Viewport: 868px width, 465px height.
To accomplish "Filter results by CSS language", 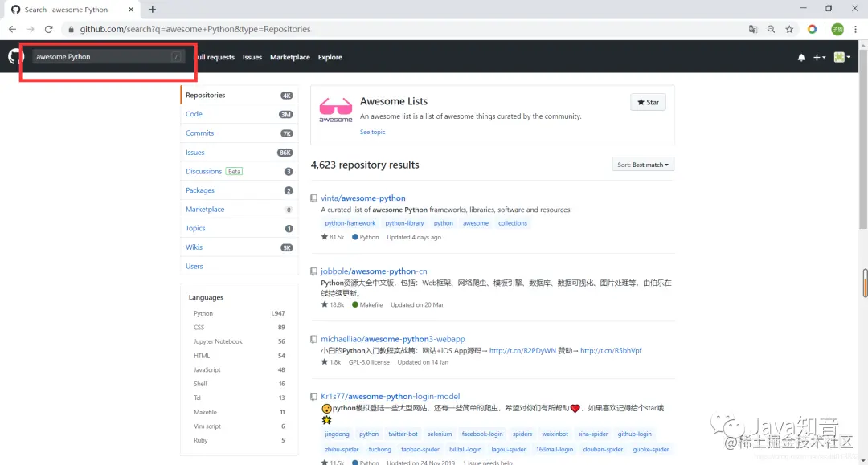I will [x=240, y=328].
